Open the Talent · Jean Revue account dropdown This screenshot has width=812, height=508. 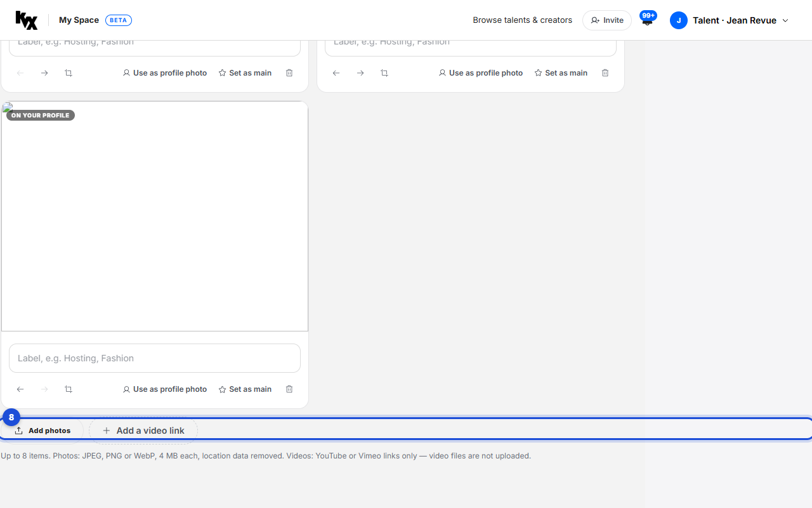pos(730,20)
